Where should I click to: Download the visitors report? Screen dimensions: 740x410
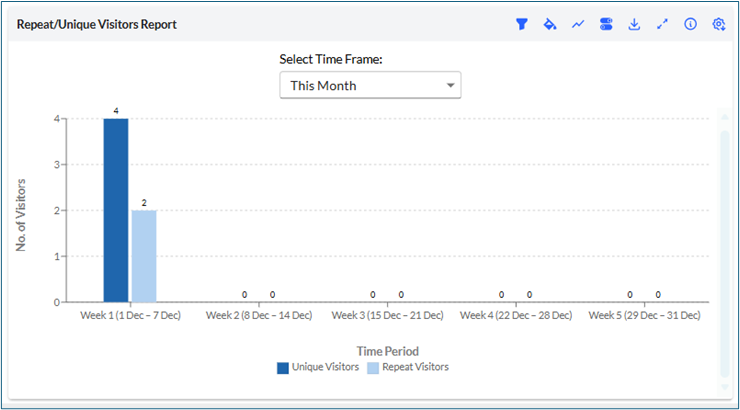[634, 24]
